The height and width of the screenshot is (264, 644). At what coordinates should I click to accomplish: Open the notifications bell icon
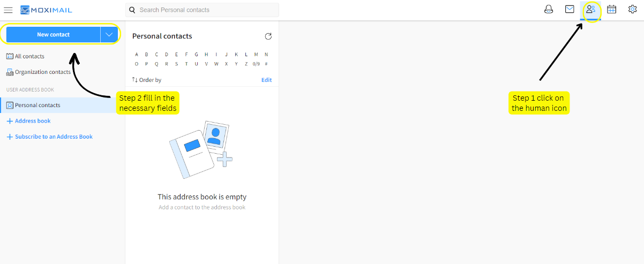pyautogui.click(x=548, y=10)
